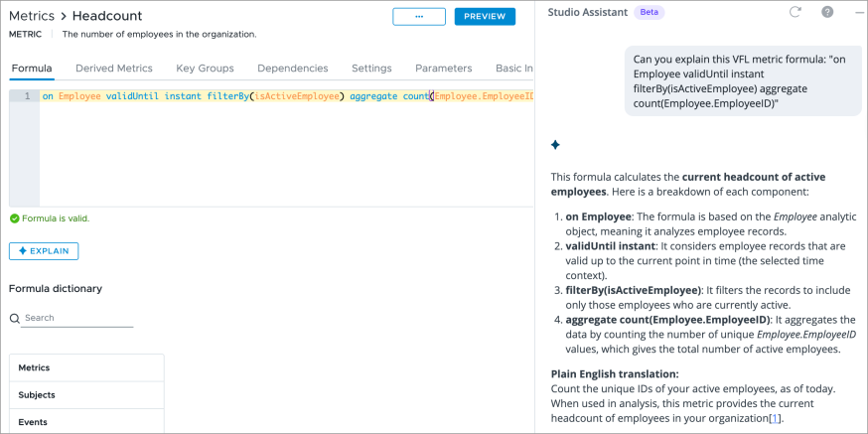
Task: Expand the Subjects dictionary section
Action: [x=86, y=394]
